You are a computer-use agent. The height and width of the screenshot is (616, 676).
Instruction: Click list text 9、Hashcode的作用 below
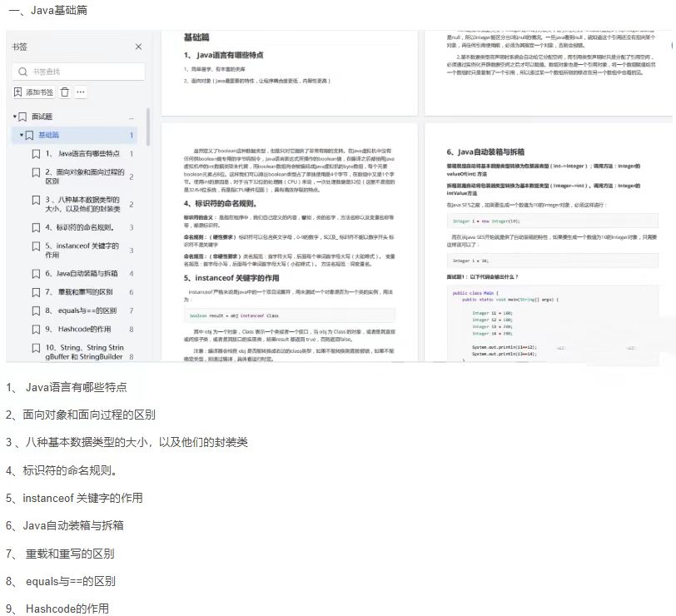click(57, 609)
